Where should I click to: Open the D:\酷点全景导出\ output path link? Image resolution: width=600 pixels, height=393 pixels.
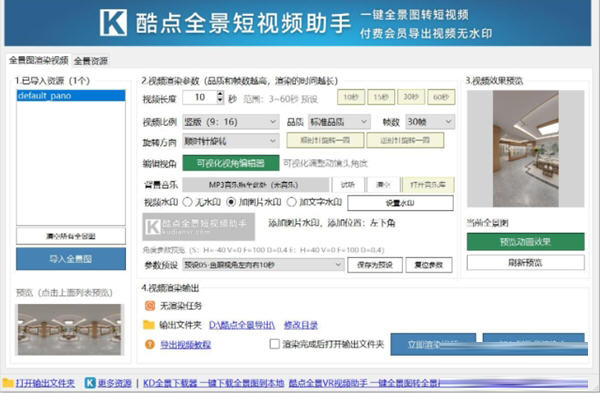(x=242, y=325)
